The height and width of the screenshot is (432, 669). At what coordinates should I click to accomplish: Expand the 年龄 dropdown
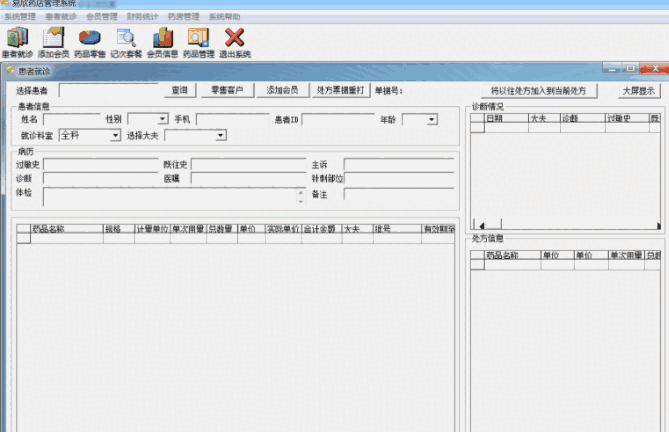coord(432,119)
